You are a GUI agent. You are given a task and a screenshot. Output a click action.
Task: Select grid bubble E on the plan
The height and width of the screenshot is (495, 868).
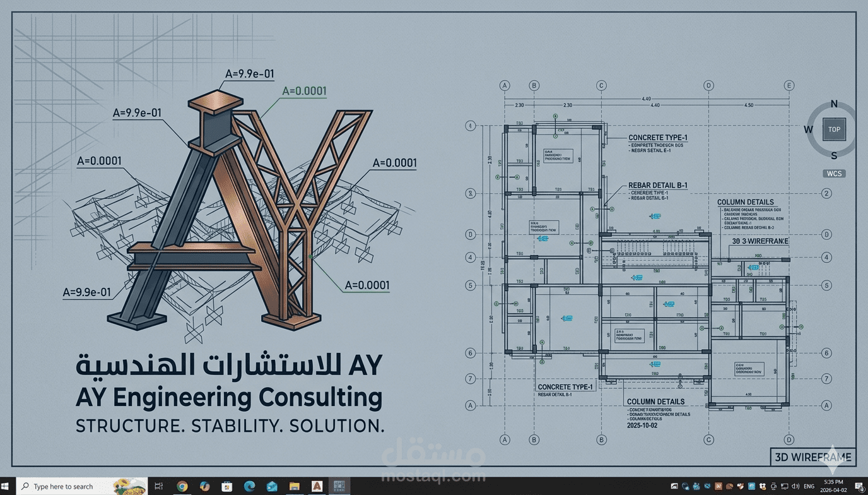point(789,85)
